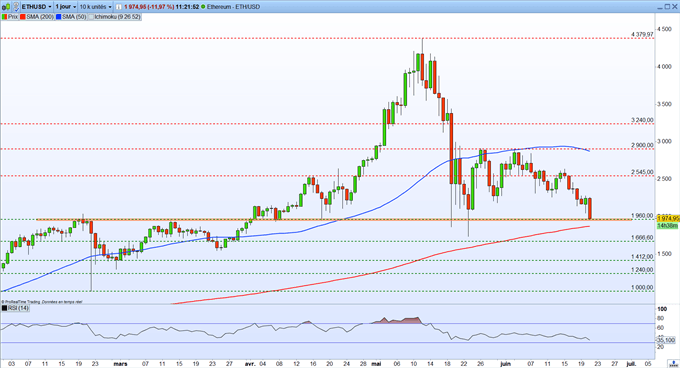Close the chart window
The width and height of the screenshot is (680, 368).
(675, 7)
